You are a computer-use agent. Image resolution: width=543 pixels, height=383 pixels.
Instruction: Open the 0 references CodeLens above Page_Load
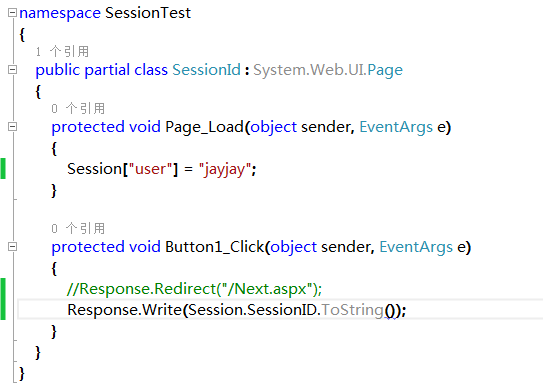[78, 108]
